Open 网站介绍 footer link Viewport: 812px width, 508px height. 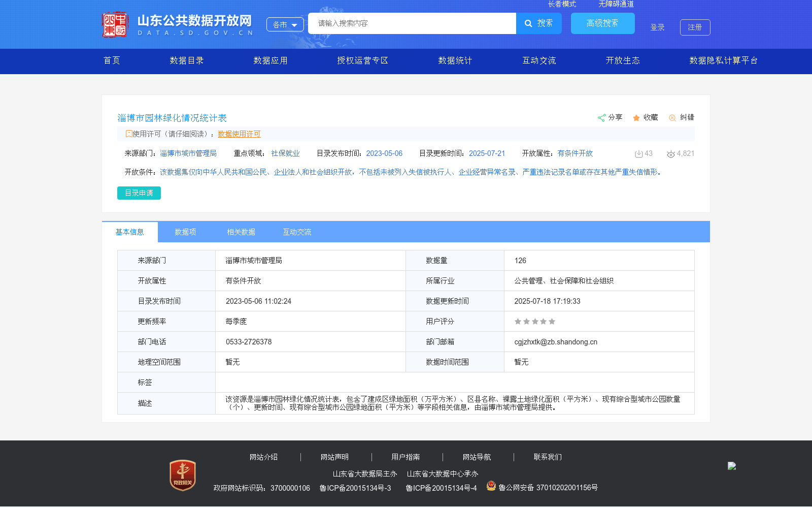[263, 457]
